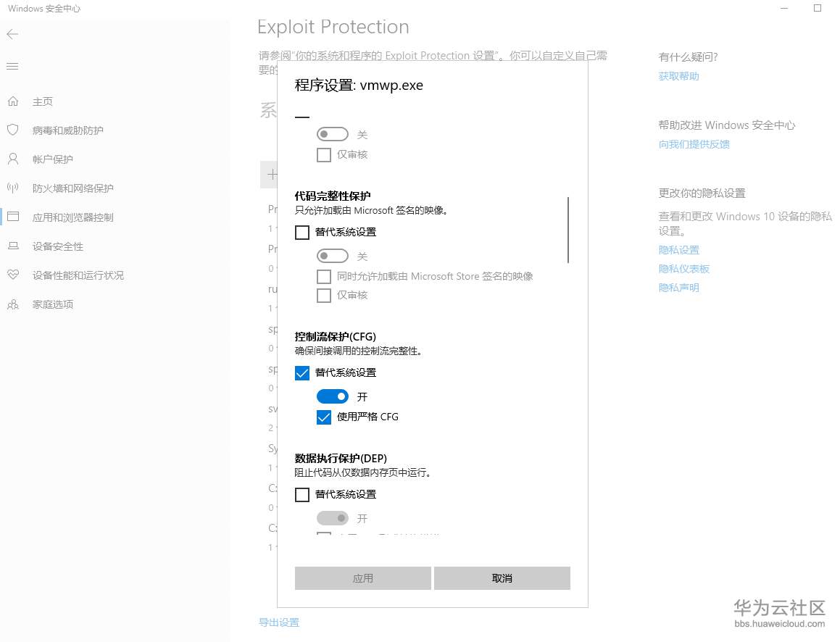Open the 隐私仪表板 link
This screenshot has width=840, height=642.
click(683, 269)
